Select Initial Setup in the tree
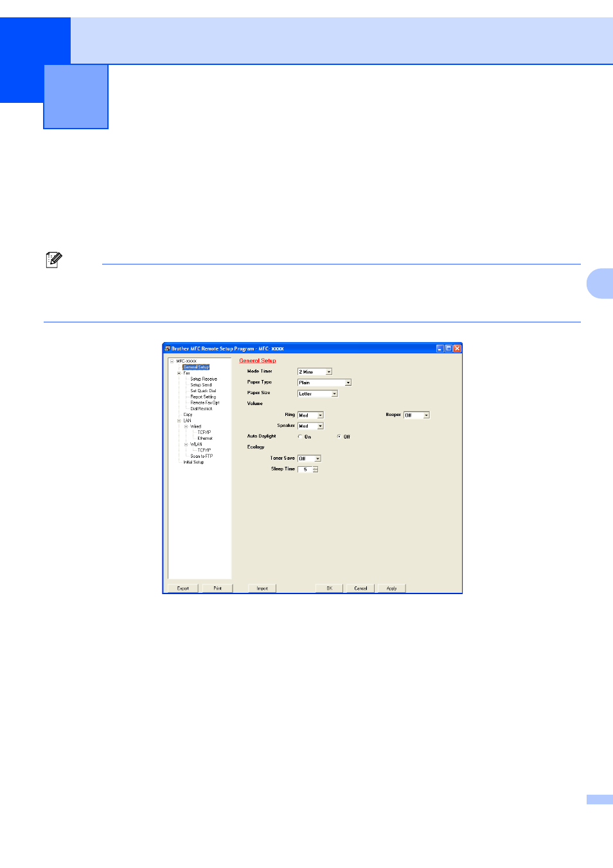Viewport: 613px width, 868px height. click(x=193, y=462)
